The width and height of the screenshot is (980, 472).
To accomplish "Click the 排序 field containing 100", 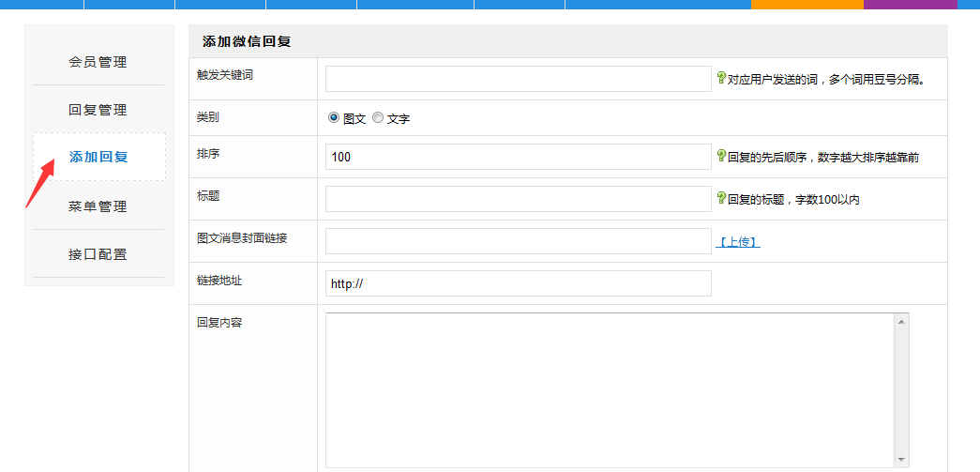I will (x=518, y=157).
